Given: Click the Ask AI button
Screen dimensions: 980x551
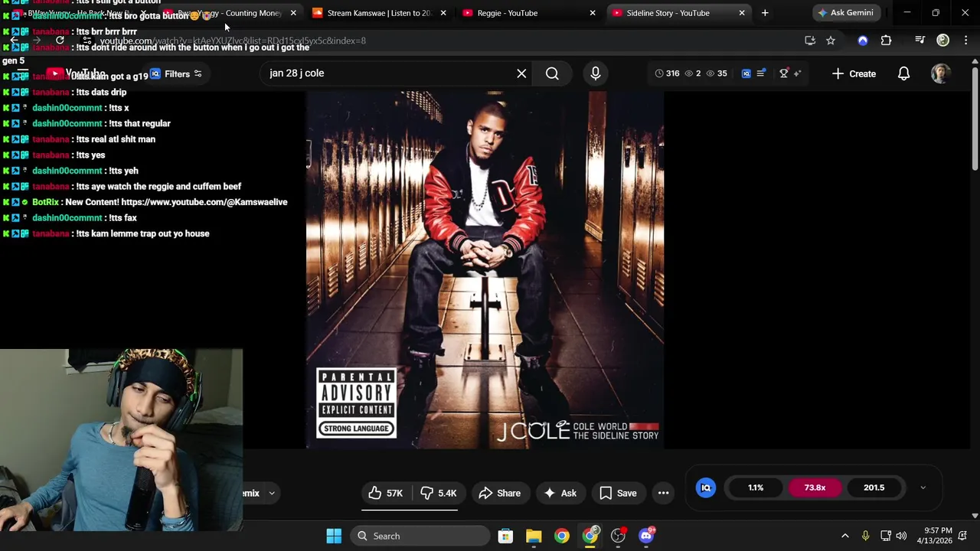Looking at the screenshot, I should [560, 494].
